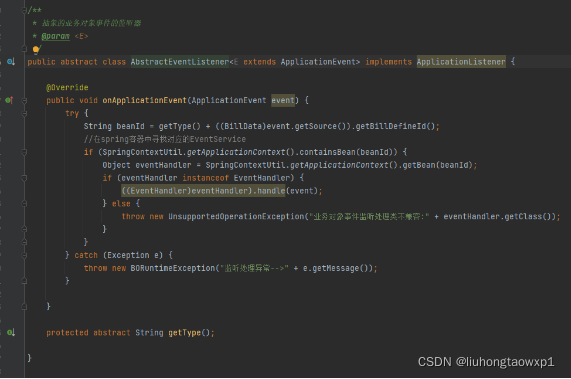Screen dimensions: 571x379
Task: Click the implements keyword
Action: pyautogui.click(x=388, y=62)
